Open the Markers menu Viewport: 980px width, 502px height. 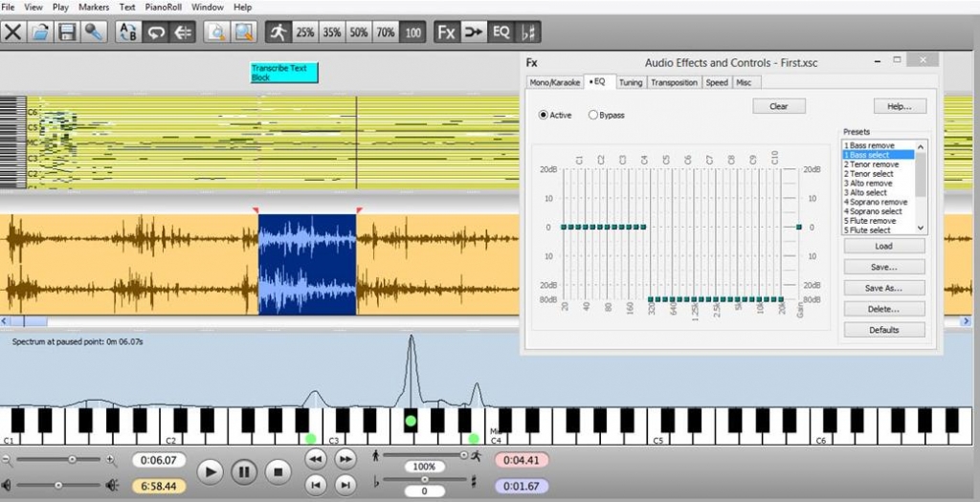[x=94, y=7]
